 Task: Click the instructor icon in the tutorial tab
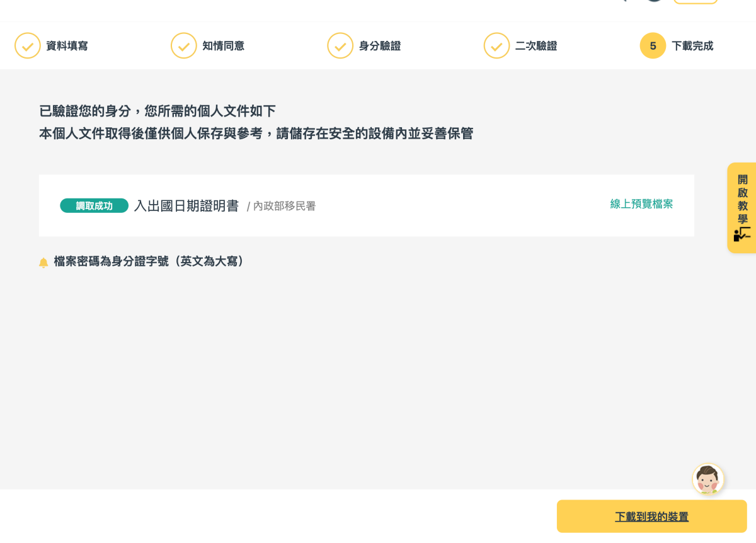[x=742, y=234]
